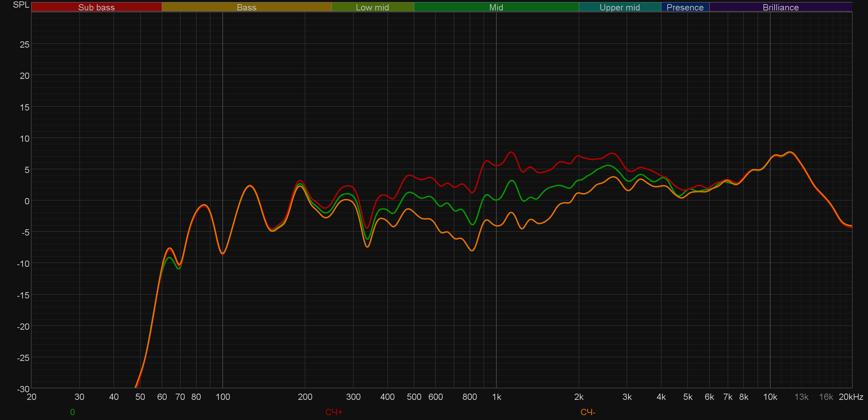This screenshot has height=420, width=868.
Task: Click the 1k frequency axis label
Action: tap(496, 397)
